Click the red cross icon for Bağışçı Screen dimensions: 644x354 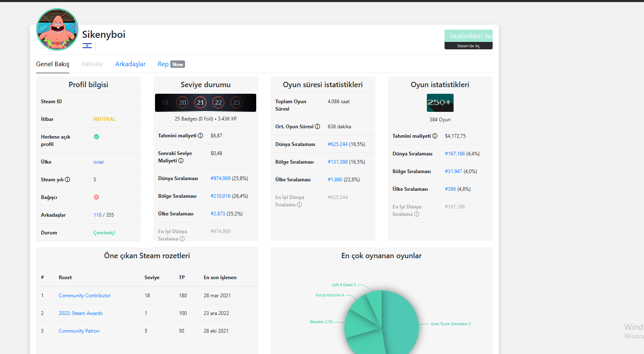[96, 197]
